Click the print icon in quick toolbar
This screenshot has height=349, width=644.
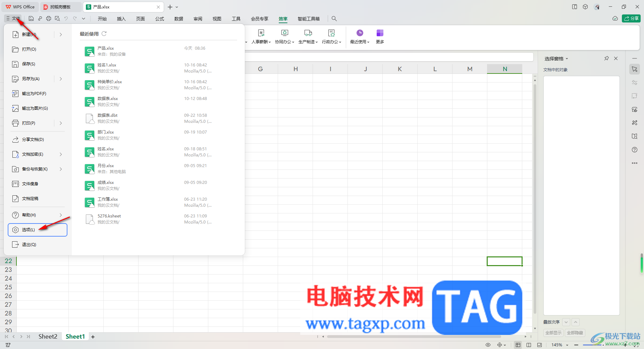pos(49,19)
